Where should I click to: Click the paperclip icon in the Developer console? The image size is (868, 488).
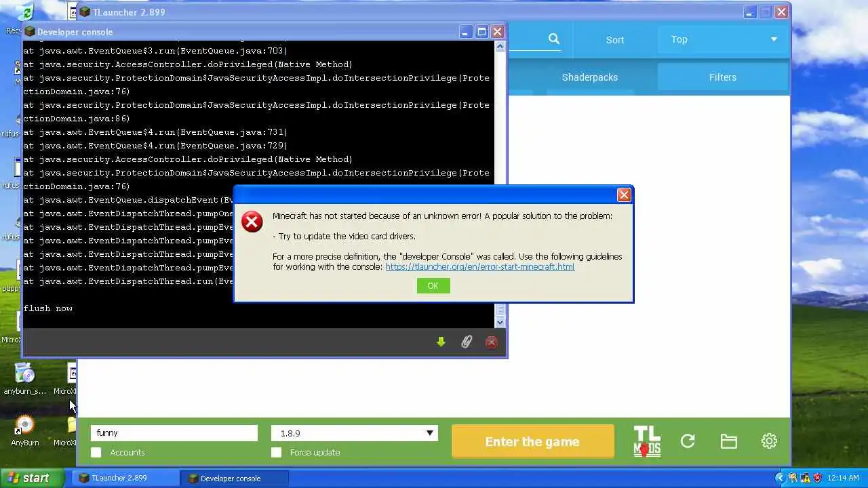(x=467, y=342)
